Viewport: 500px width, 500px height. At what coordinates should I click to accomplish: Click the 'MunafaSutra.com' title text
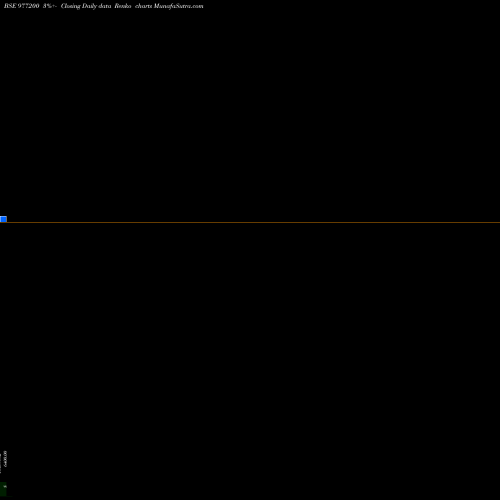[178, 6]
